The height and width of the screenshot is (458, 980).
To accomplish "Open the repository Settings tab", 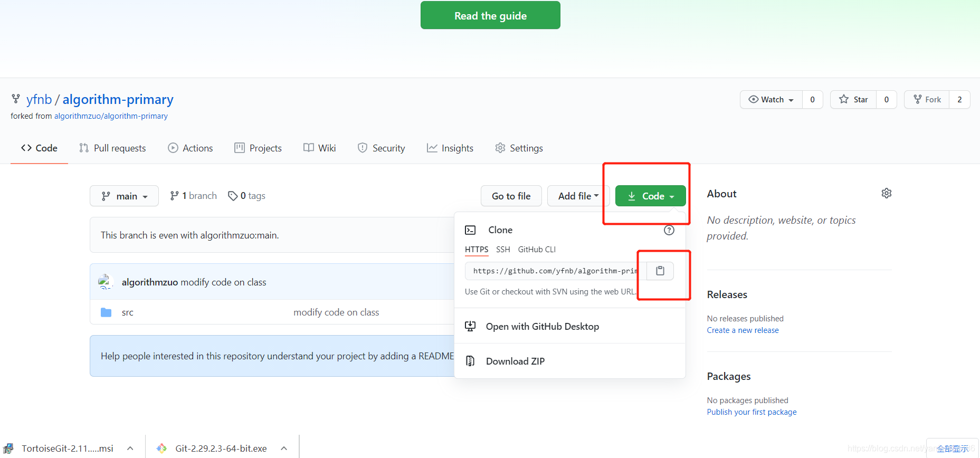I will click(519, 148).
